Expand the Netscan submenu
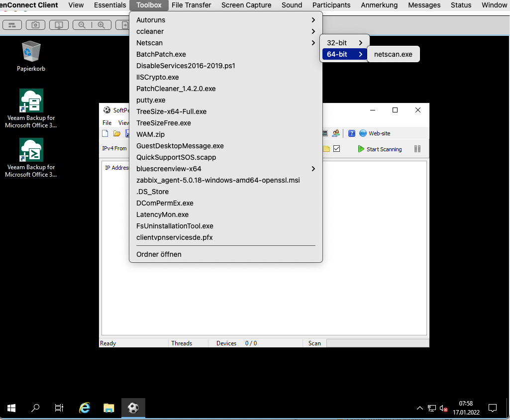Image resolution: width=510 pixels, height=420 pixels. (226, 43)
